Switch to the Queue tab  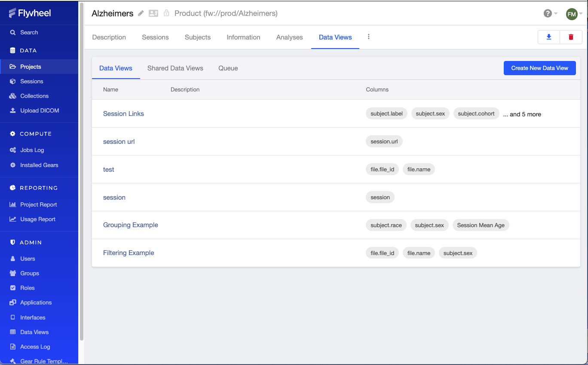[x=228, y=68]
